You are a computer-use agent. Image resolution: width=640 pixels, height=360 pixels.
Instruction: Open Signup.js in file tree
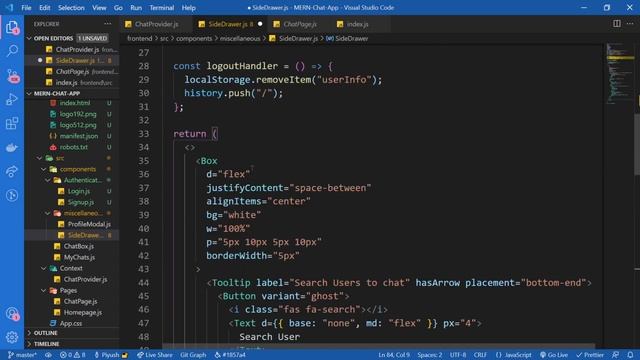click(x=80, y=202)
